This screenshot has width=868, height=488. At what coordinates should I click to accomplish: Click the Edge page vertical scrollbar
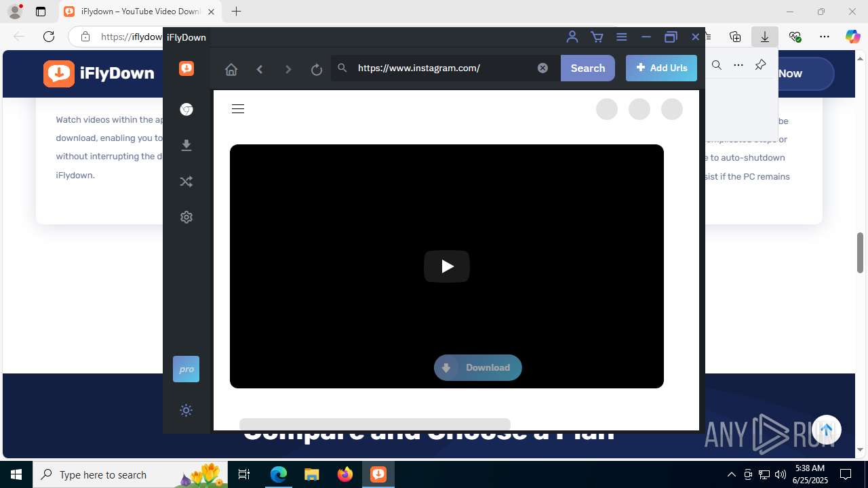pos(861,251)
